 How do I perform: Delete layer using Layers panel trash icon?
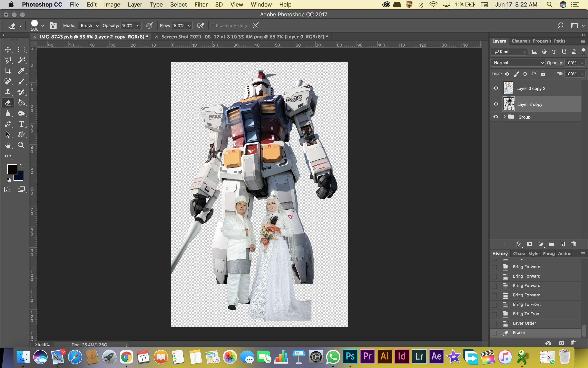pyautogui.click(x=574, y=244)
